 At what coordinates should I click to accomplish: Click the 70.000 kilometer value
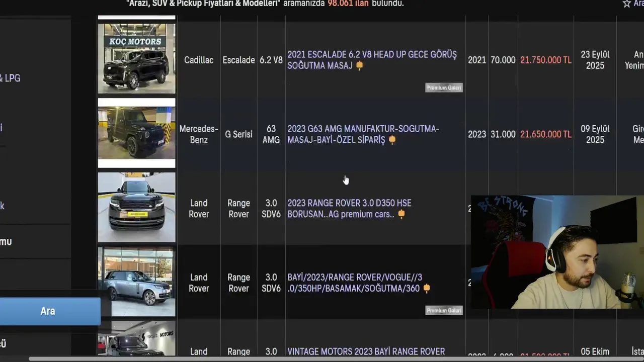[x=503, y=60]
